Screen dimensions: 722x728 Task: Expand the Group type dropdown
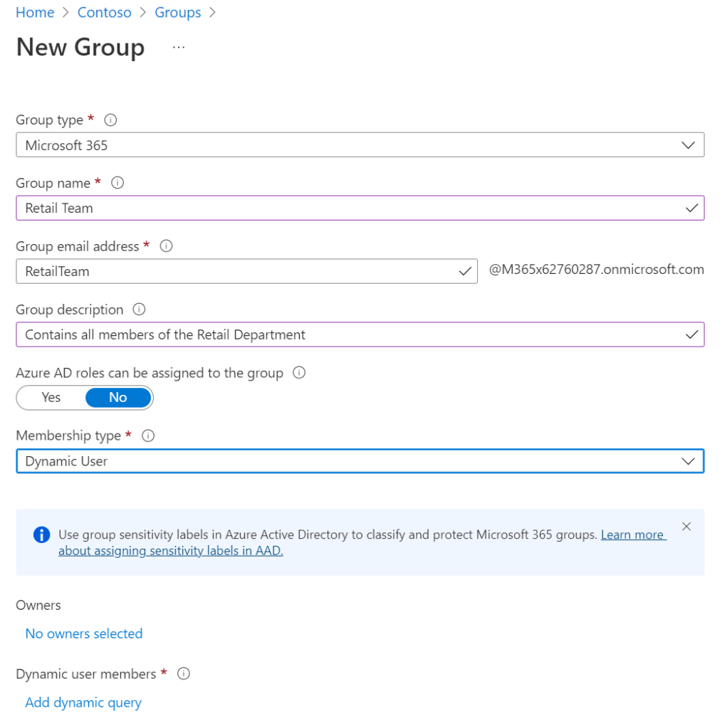click(360, 145)
